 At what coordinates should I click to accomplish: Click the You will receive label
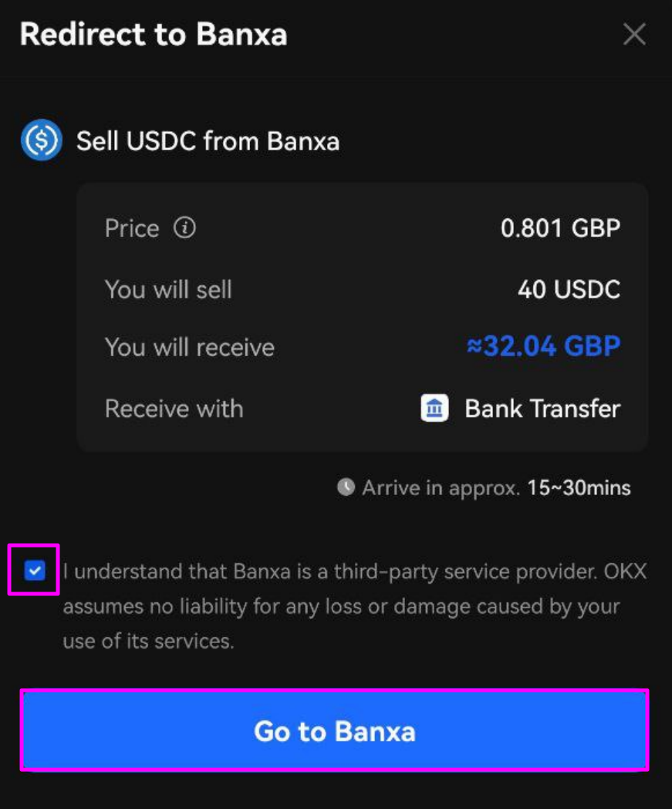click(190, 347)
